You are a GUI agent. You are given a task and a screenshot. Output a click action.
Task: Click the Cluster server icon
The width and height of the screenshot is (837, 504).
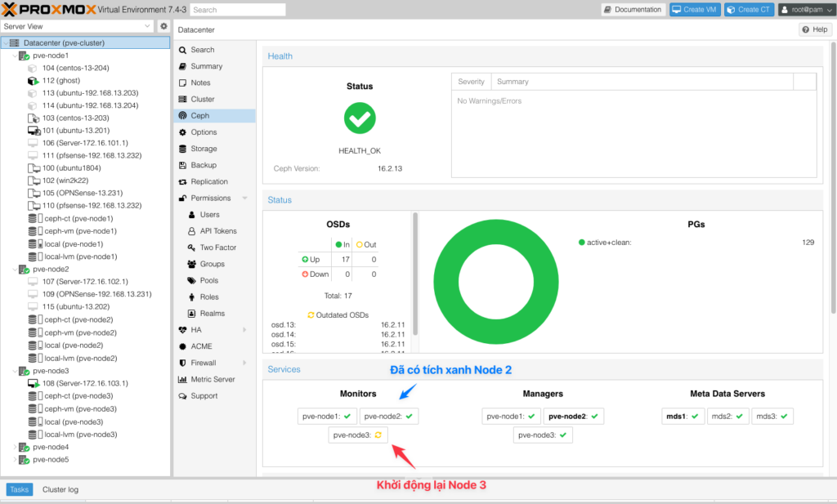click(x=182, y=99)
